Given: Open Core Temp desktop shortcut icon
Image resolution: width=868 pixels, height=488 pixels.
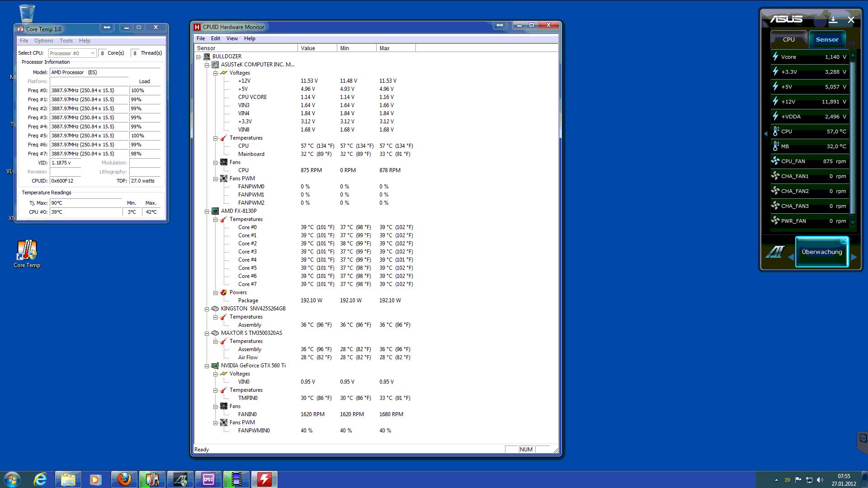Looking at the screenshot, I should click(x=27, y=251).
